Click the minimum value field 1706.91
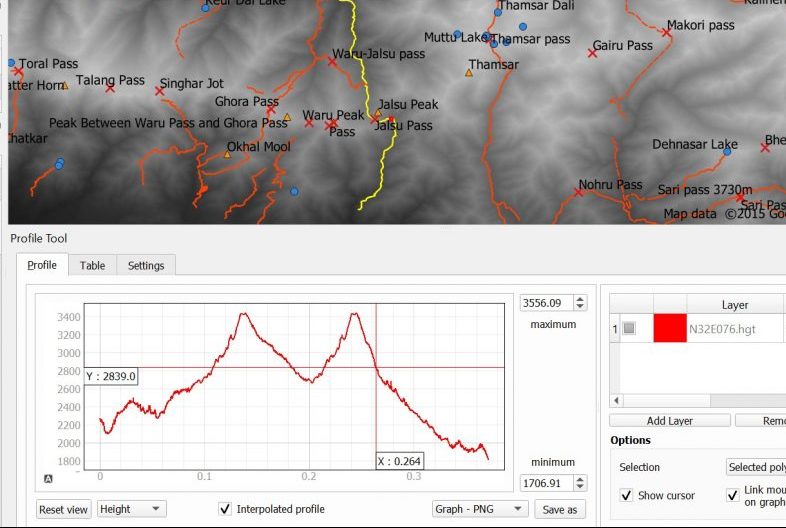This screenshot has height=528, width=786. click(546, 483)
